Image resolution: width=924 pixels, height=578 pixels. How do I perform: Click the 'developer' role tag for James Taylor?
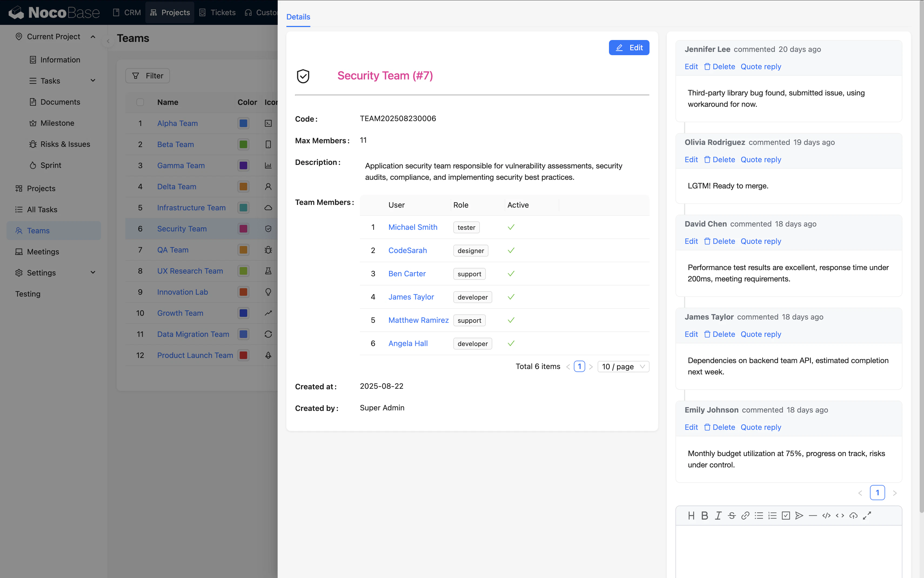tap(473, 297)
